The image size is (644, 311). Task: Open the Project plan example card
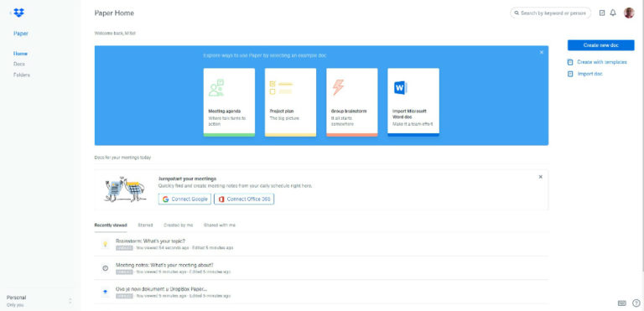[x=290, y=102]
